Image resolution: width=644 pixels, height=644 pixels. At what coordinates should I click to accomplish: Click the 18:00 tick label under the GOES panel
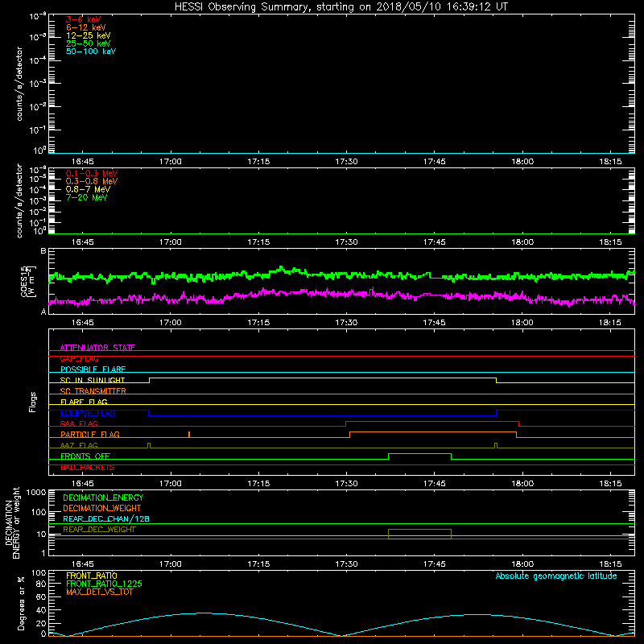point(522,322)
